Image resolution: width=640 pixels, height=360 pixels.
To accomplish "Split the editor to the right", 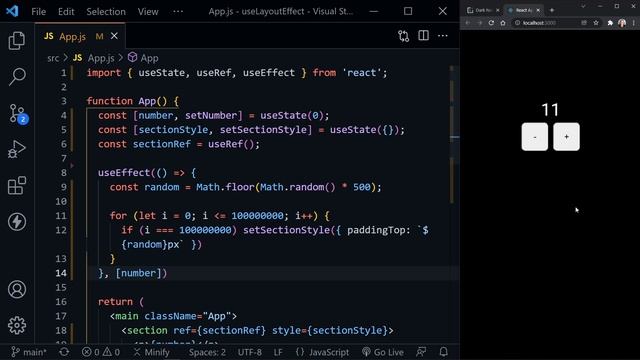I will click(423, 36).
